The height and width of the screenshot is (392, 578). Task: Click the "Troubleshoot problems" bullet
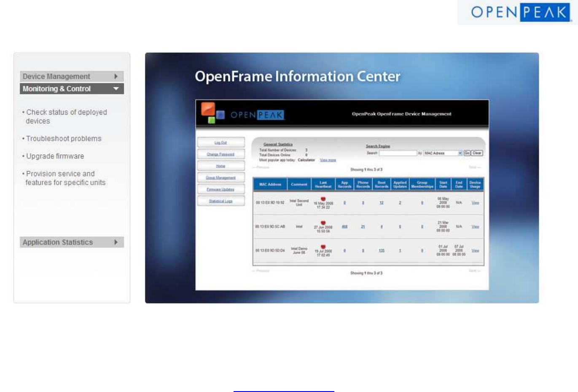coord(62,139)
